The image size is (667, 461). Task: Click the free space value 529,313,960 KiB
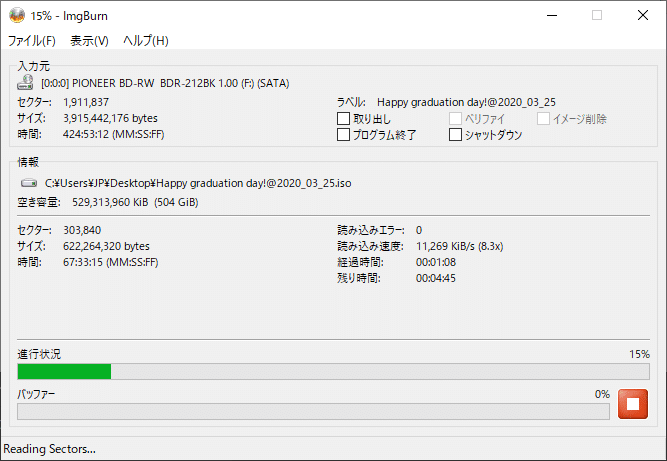(135, 202)
